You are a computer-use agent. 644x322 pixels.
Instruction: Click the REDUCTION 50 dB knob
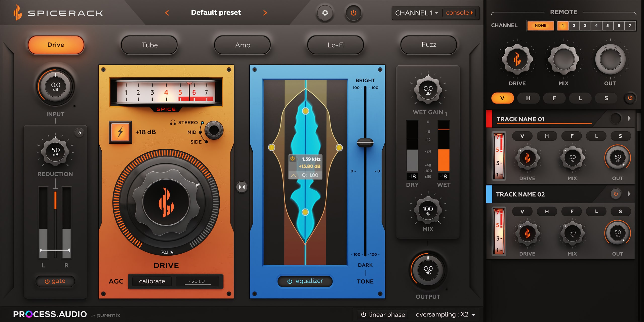coord(55,152)
